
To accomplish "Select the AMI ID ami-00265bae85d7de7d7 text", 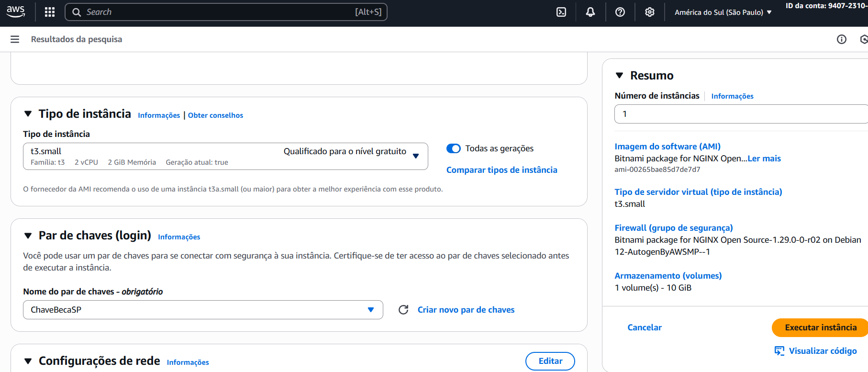I will click(x=657, y=169).
